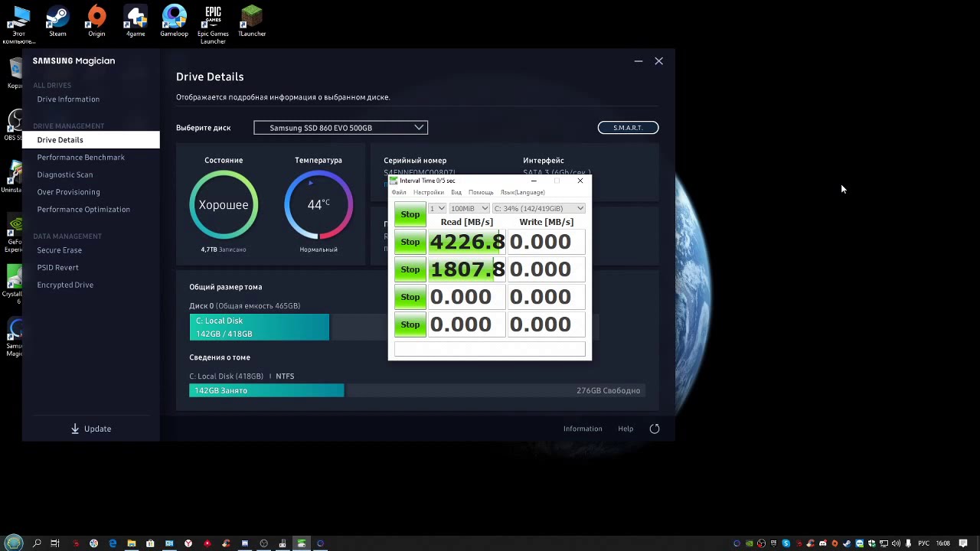
Task: Open Secure Erase section
Action: [60, 250]
